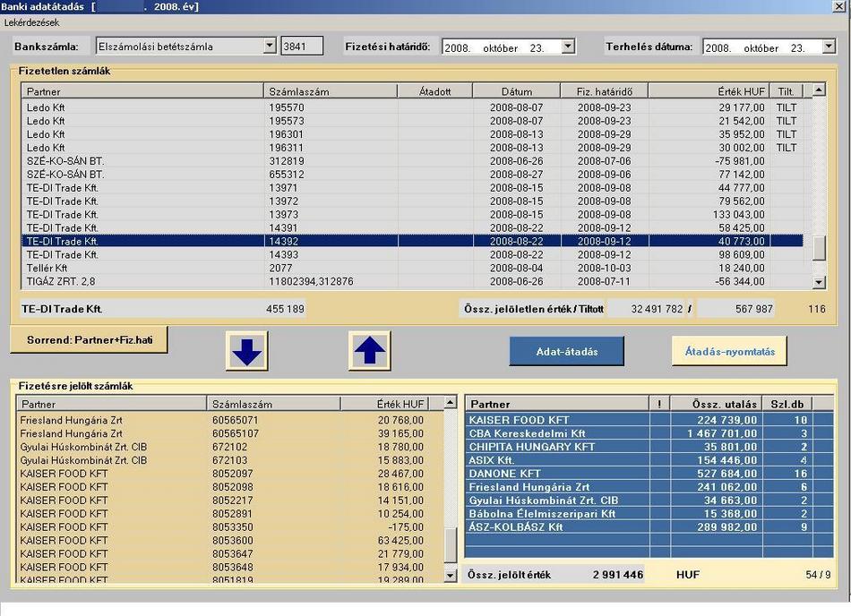
Task: Select highlighted TE-DI Trade invoice 14392
Action: (412, 242)
